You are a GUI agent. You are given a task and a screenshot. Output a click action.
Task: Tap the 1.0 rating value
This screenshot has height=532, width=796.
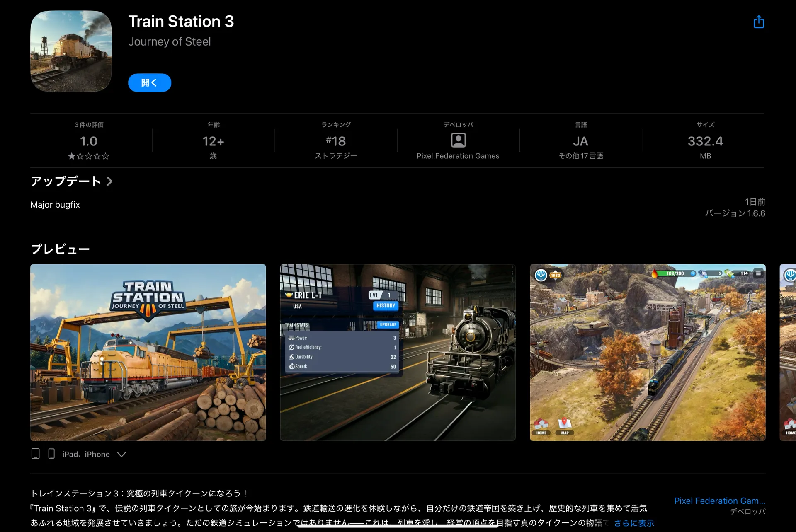tap(88, 141)
